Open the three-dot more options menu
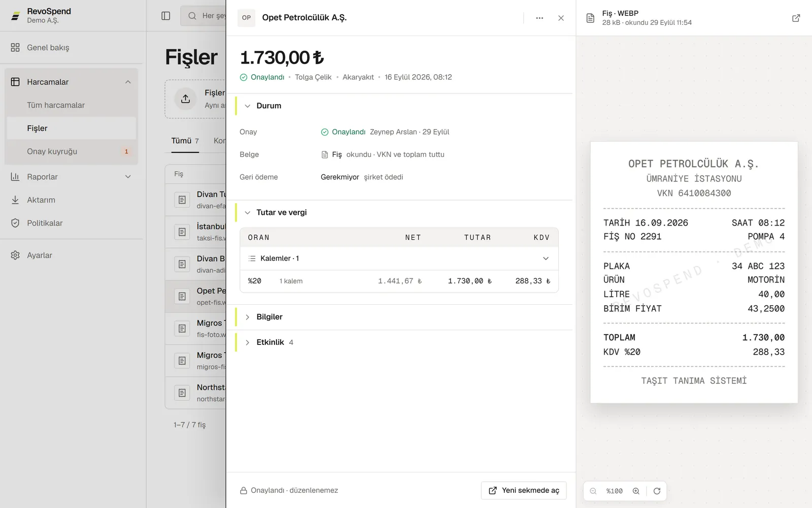The width and height of the screenshot is (812, 508). click(539, 18)
